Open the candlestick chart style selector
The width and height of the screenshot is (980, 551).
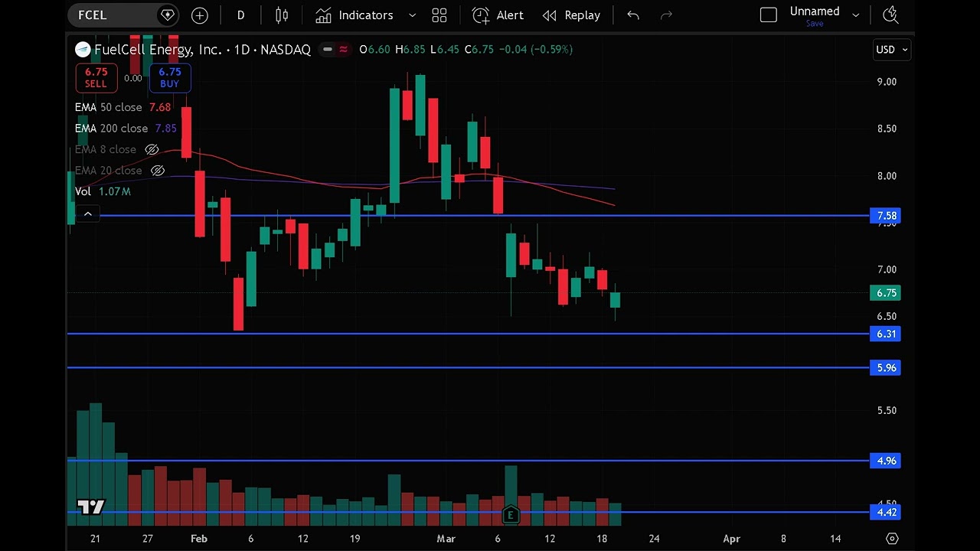[282, 15]
